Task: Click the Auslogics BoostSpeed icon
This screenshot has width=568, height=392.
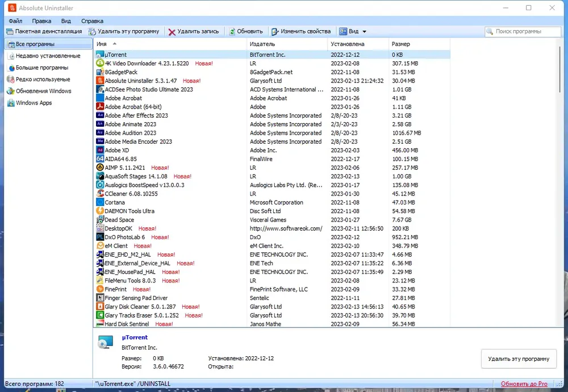Action: point(100,185)
